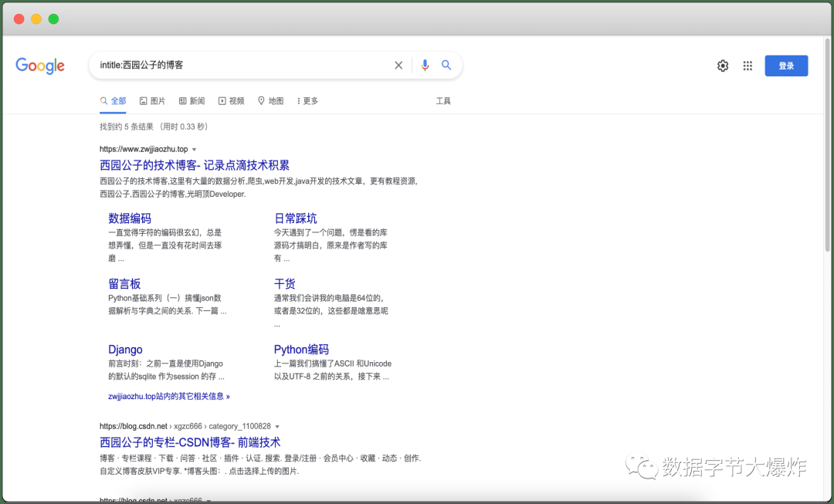Image resolution: width=834 pixels, height=504 pixels.
Task: Open the 日常踩坑 sitelink
Action: pyautogui.click(x=295, y=218)
